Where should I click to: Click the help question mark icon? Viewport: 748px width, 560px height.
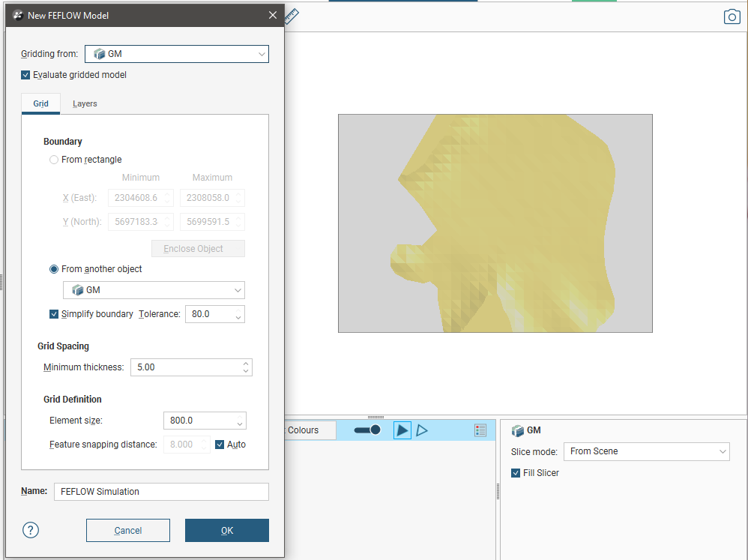[31, 530]
